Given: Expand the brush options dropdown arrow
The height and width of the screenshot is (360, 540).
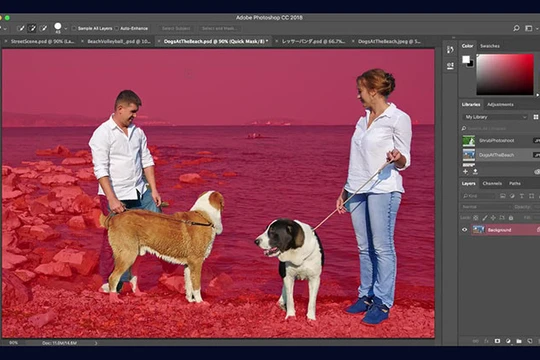Looking at the screenshot, I should coord(66,28).
